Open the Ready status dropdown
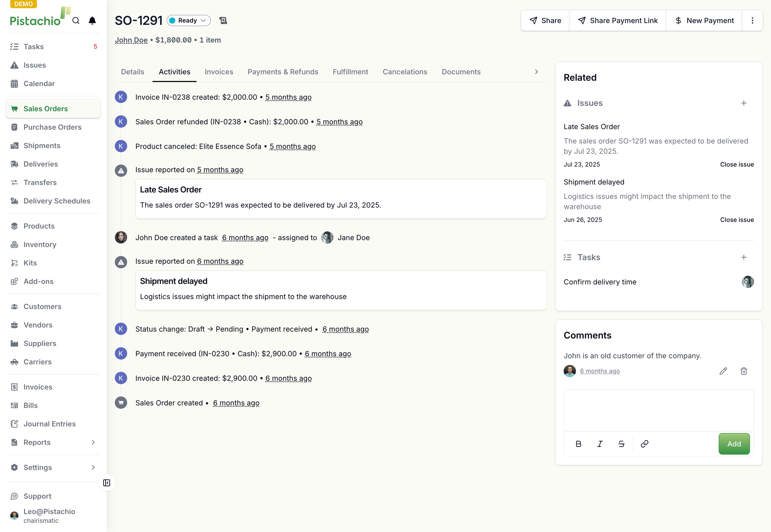 point(189,21)
